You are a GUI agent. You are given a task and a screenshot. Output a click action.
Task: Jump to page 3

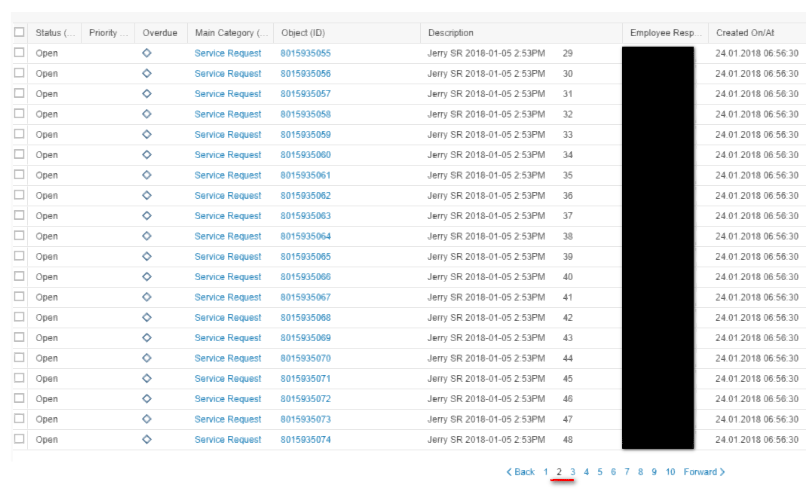point(572,472)
